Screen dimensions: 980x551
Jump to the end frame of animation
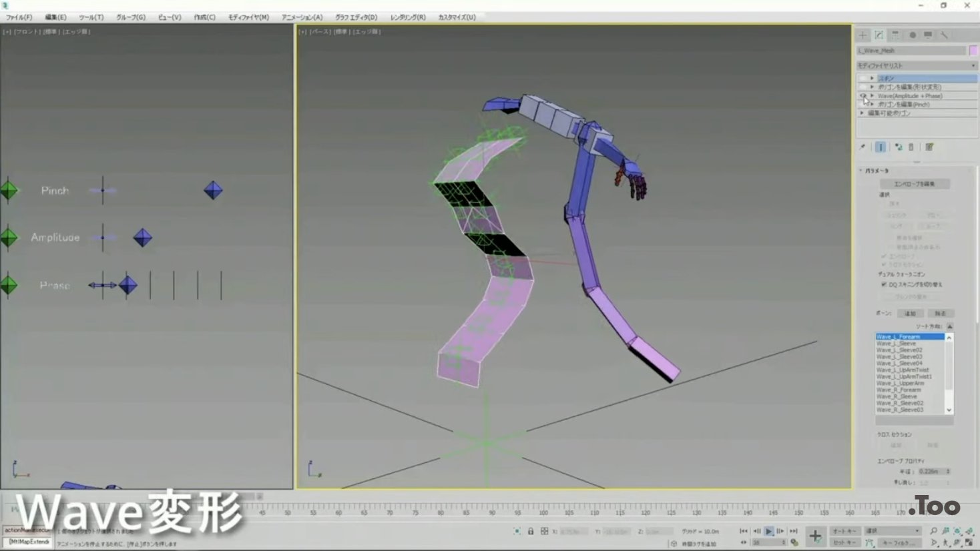(x=793, y=531)
